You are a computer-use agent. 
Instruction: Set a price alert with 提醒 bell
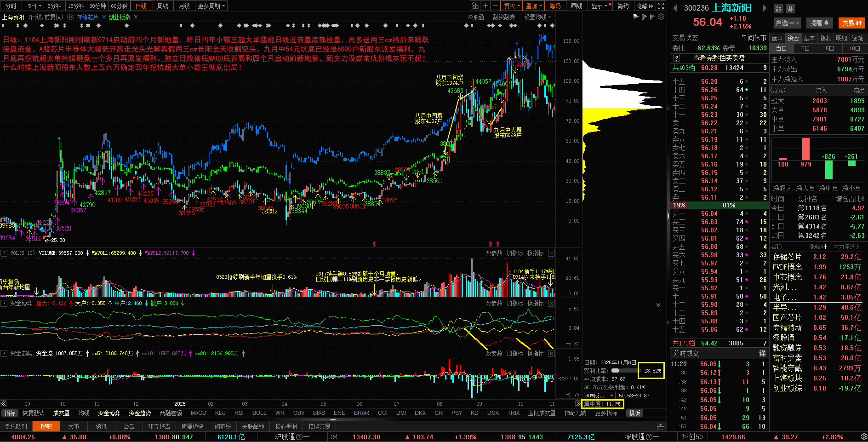[819, 23]
